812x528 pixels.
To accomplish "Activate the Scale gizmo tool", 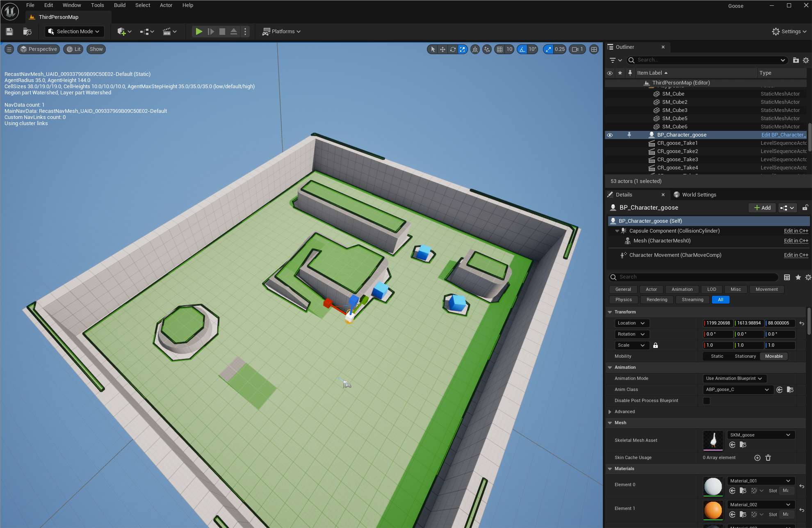I will coord(463,49).
